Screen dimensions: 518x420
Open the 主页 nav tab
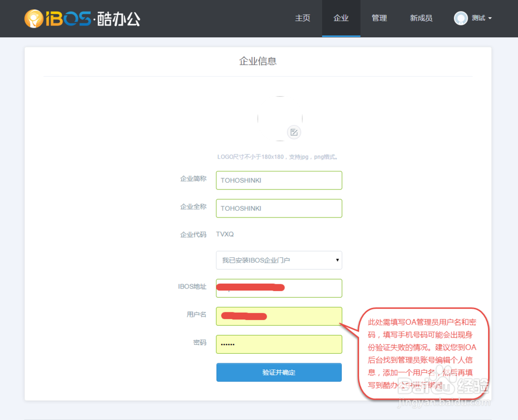point(303,18)
